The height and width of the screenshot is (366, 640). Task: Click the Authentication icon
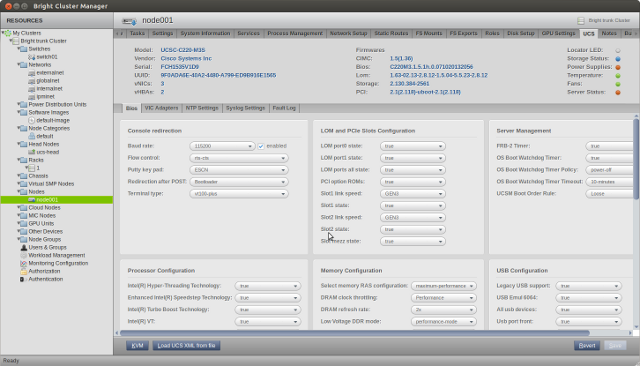[x=22, y=279]
